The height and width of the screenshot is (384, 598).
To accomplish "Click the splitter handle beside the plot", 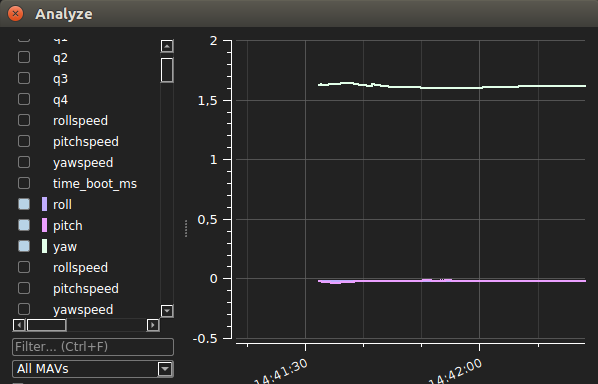I will click(x=186, y=228).
